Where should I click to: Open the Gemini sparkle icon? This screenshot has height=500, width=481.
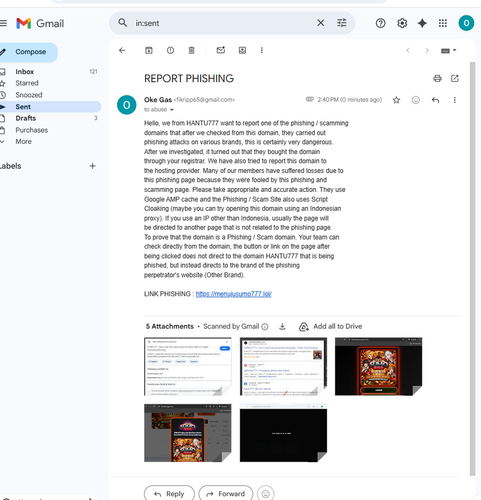422,23
